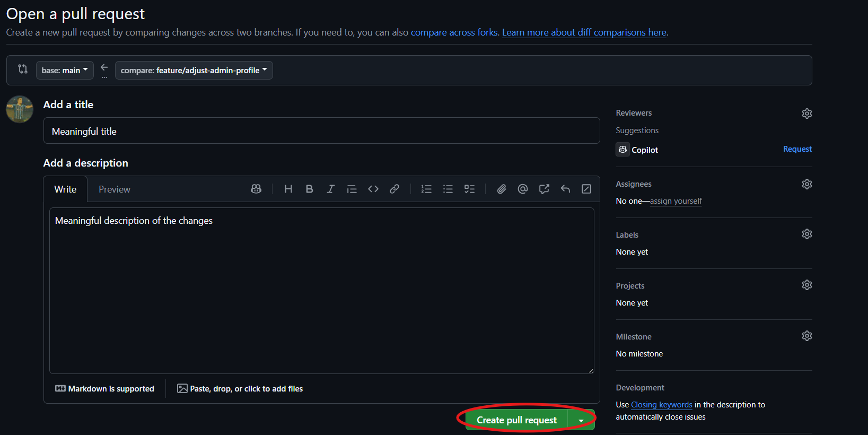Click the assign yourself link

(676, 201)
